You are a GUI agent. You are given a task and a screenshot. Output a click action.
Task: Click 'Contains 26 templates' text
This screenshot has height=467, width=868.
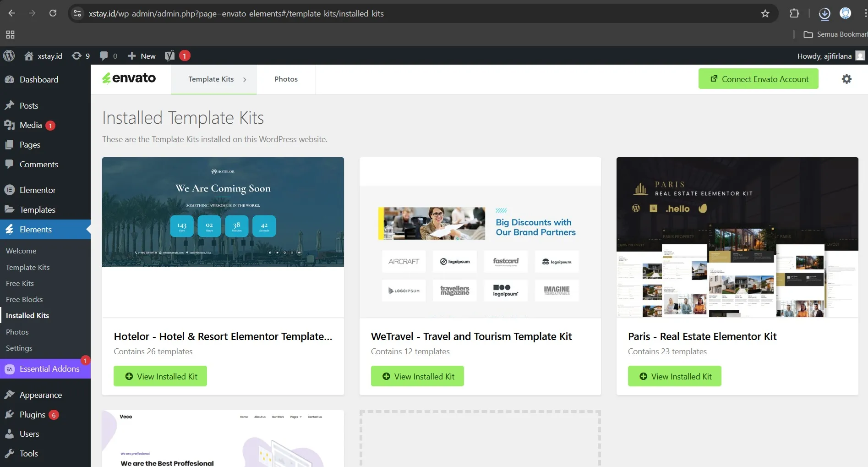(x=153, y=352)
